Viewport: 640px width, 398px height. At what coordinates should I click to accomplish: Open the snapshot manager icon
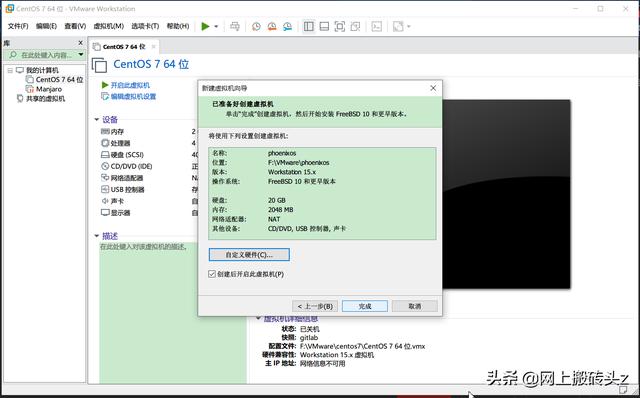click(287, 27)
